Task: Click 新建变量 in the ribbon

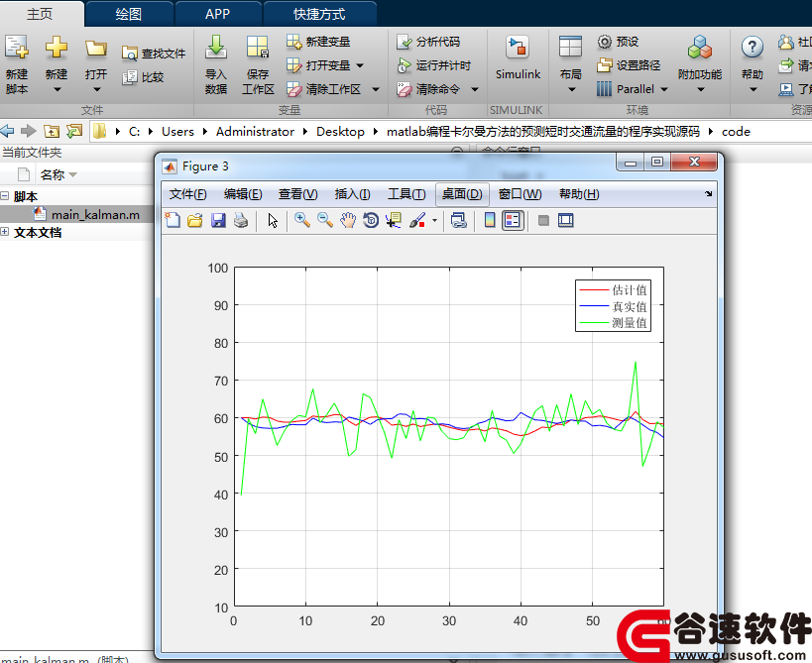Action: (x=318, y=42)
